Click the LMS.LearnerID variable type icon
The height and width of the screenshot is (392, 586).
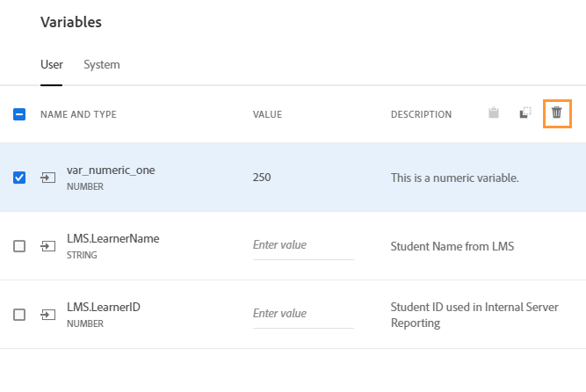(x=47, y=315)
